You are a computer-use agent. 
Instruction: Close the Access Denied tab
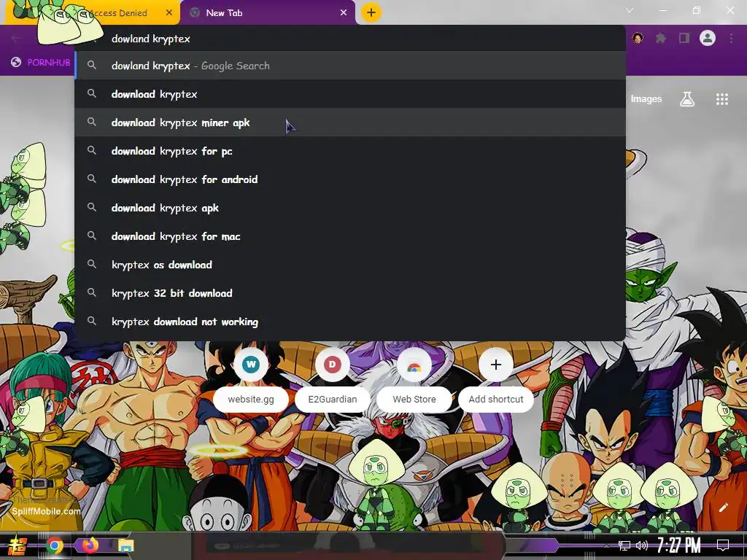[169, 13]
